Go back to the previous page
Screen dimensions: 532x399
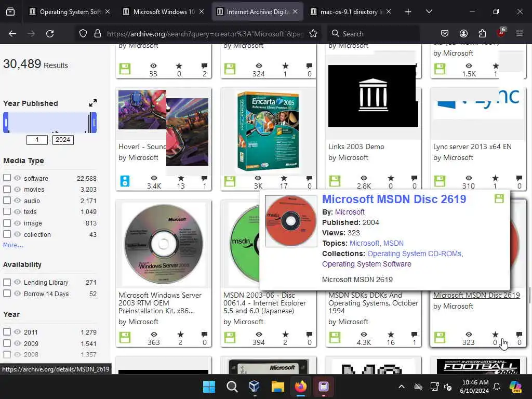[12, 34]
